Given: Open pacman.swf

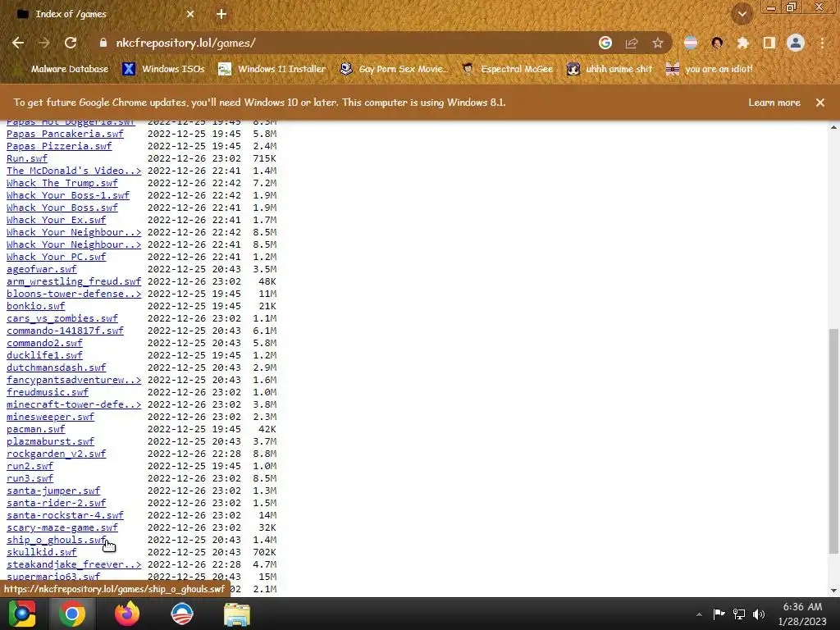Looking at the screenshot, I should (x=36, y=430).
